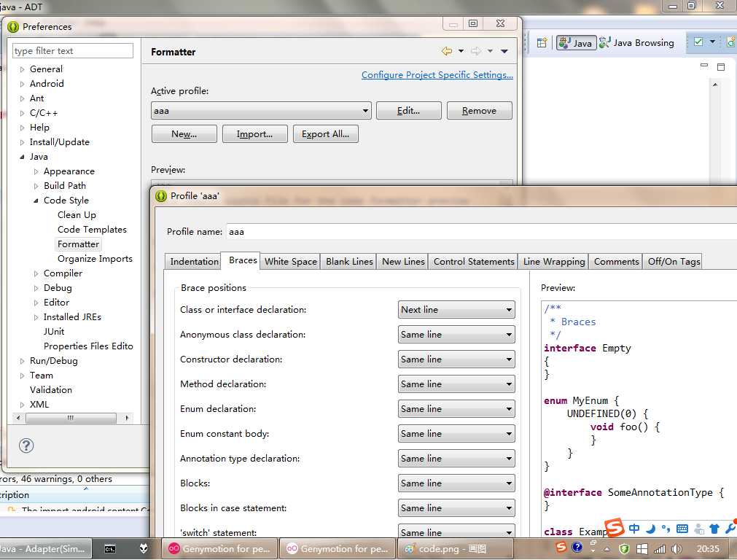Open the skin shirt icon on Sogou bar
The height and width of the screenshot is (560, 737).
tap(714, 529)
